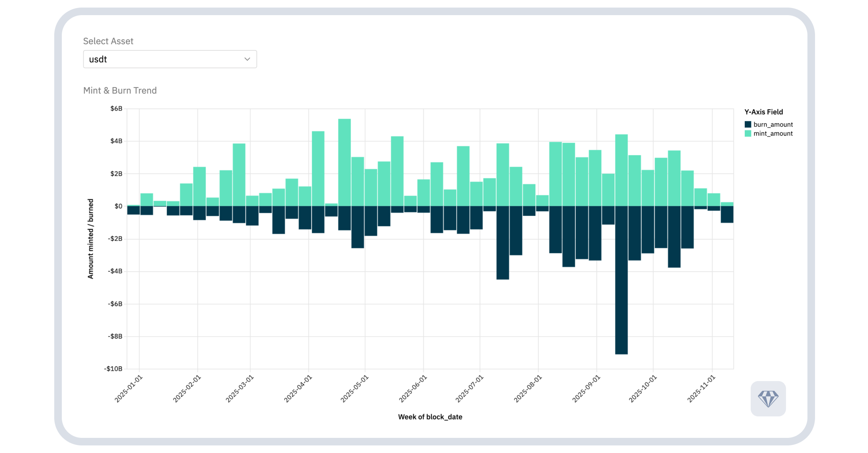
Task: Click the Y-Axis Field legend title
Action: 763,112
